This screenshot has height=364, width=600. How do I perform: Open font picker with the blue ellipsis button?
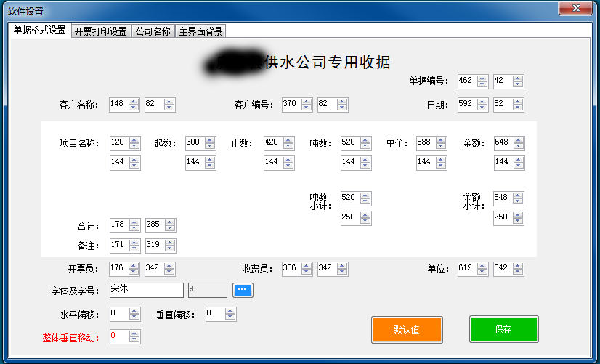pyautogui.click(x=243, y=290)
